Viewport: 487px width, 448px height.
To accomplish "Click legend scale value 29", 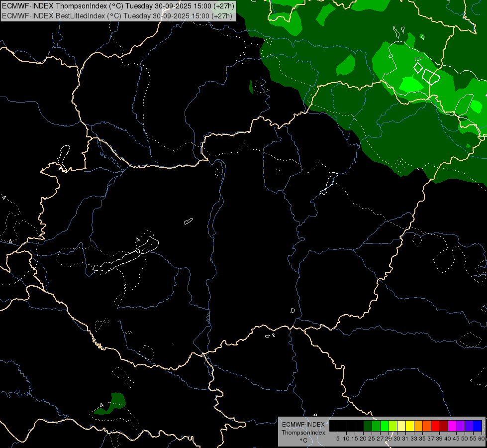I will click(x=389, y=439).
